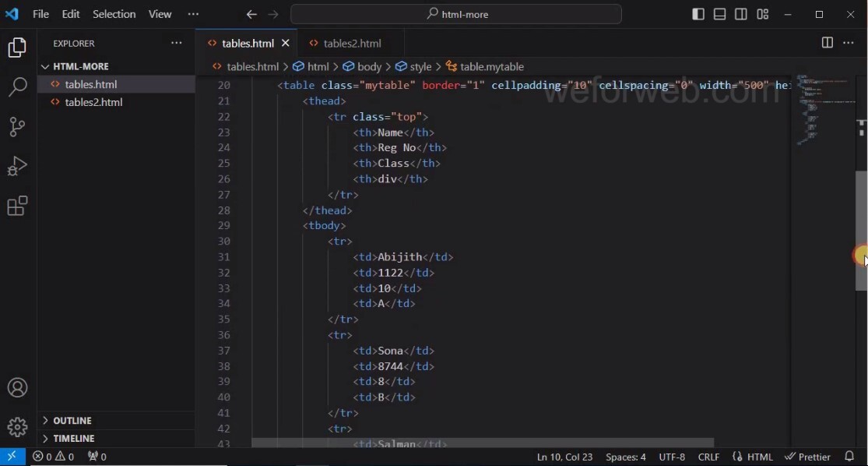Open the Manage gear menu
Viewport: 868px width, 466px height.
pos(17,426)
